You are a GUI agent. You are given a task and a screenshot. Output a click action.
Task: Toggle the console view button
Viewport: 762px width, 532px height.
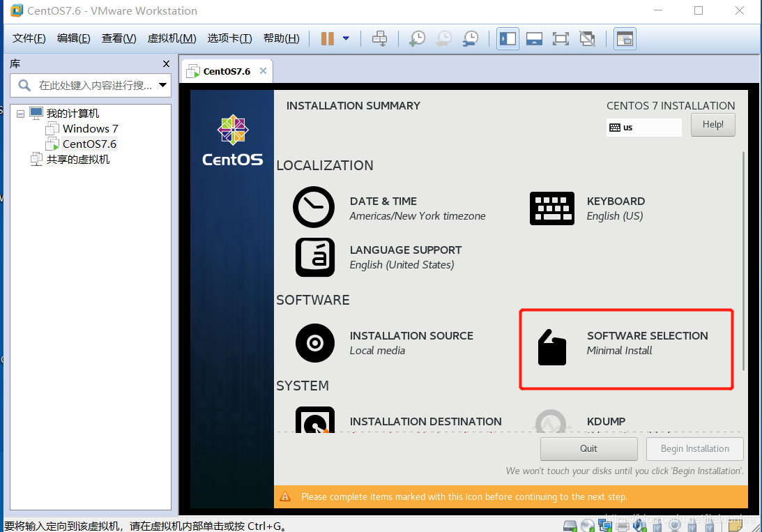click(625, 38)
